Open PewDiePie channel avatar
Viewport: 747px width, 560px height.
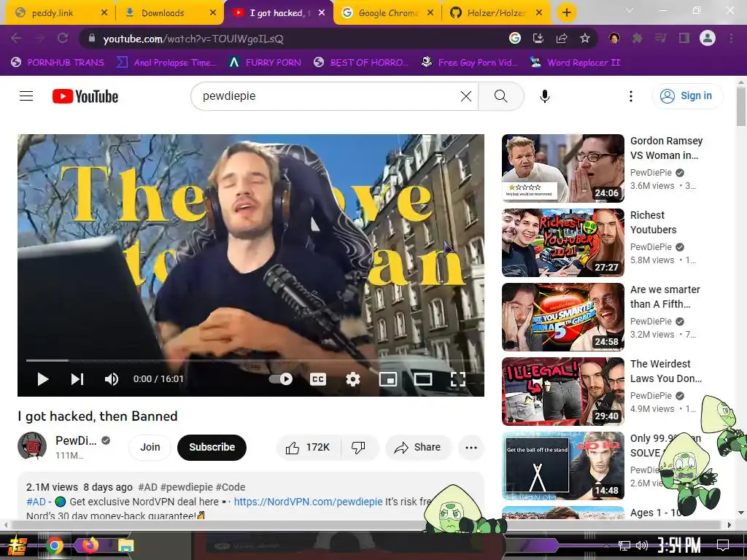click(32, 446)
